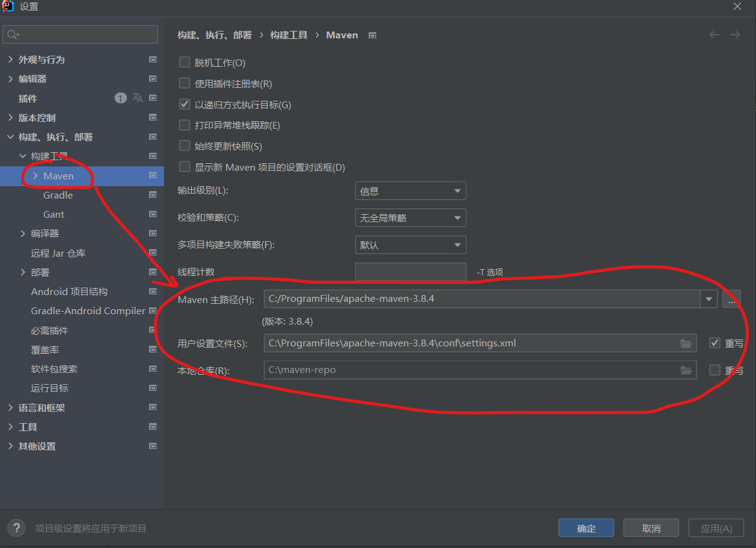Viewport: 756px width, 548px height.
Task: Open the 校验和策略 dropdown showing 无全局策略
Action: pos(411,218)
